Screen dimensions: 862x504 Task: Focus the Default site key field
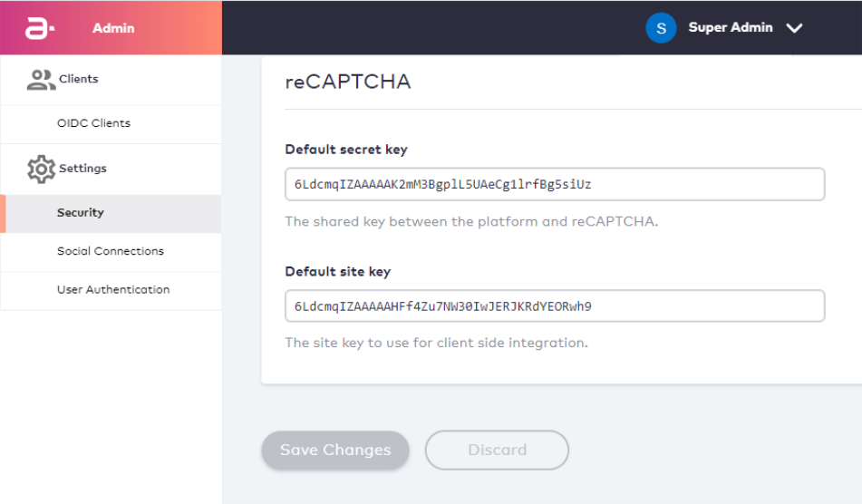point(555,306)
